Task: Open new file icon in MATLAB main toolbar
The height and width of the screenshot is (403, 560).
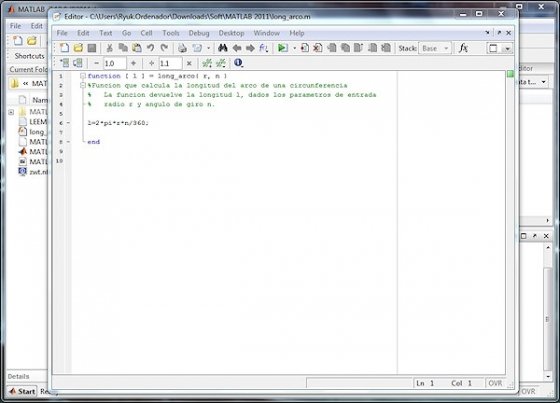Action: coord(18,41)
